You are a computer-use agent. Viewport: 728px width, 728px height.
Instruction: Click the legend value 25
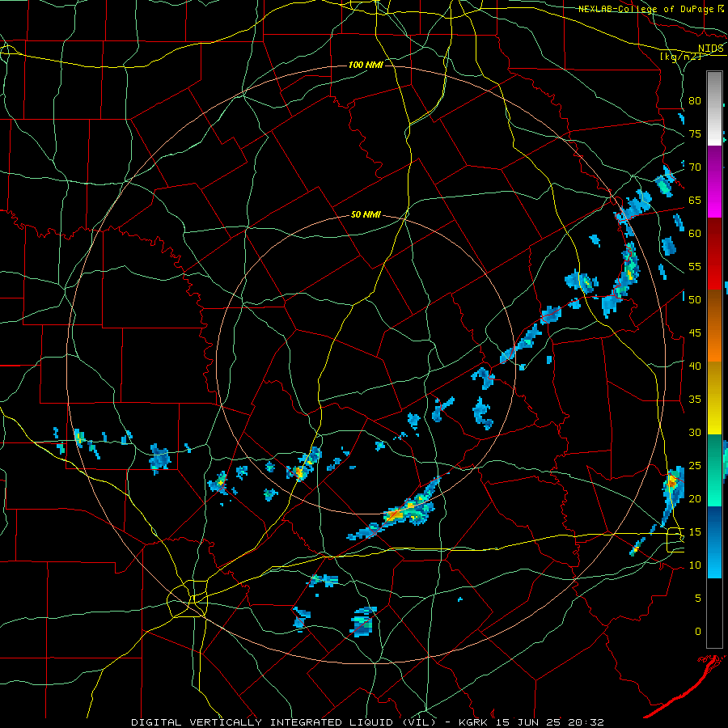(x=695, y=466)
